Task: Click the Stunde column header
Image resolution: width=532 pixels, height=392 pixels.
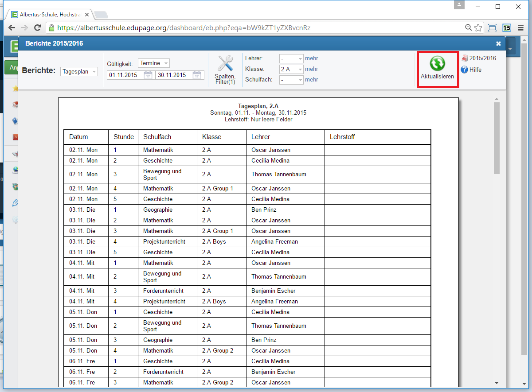Action: [x=124, y=137]
